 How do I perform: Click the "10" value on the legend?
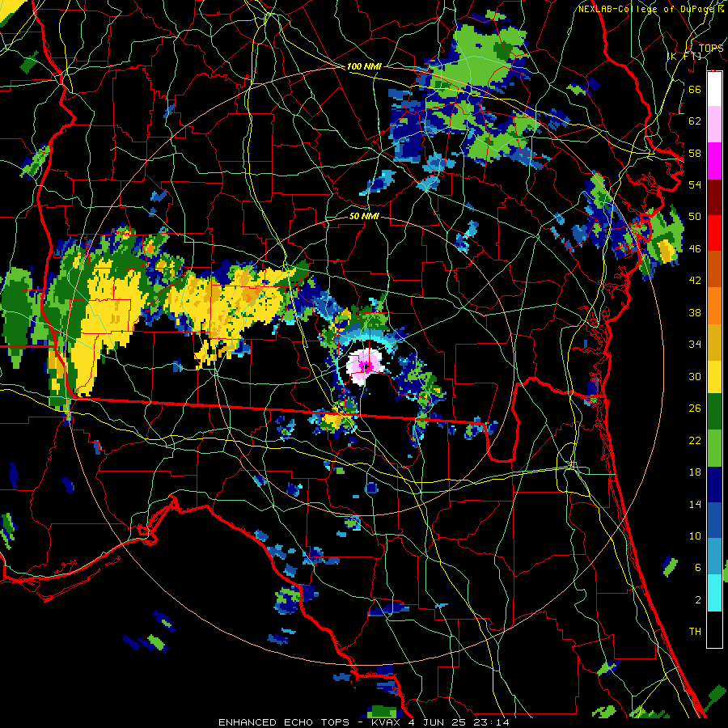coord(695,535)
